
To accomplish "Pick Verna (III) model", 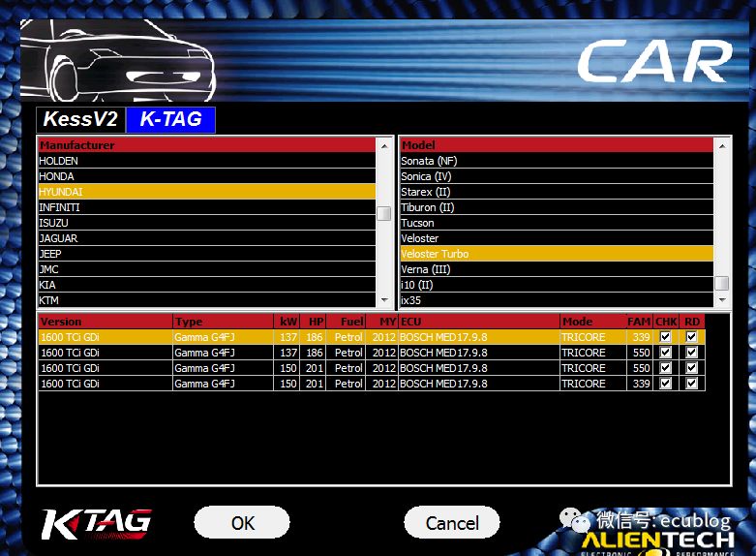I will [x=557, y=269].
